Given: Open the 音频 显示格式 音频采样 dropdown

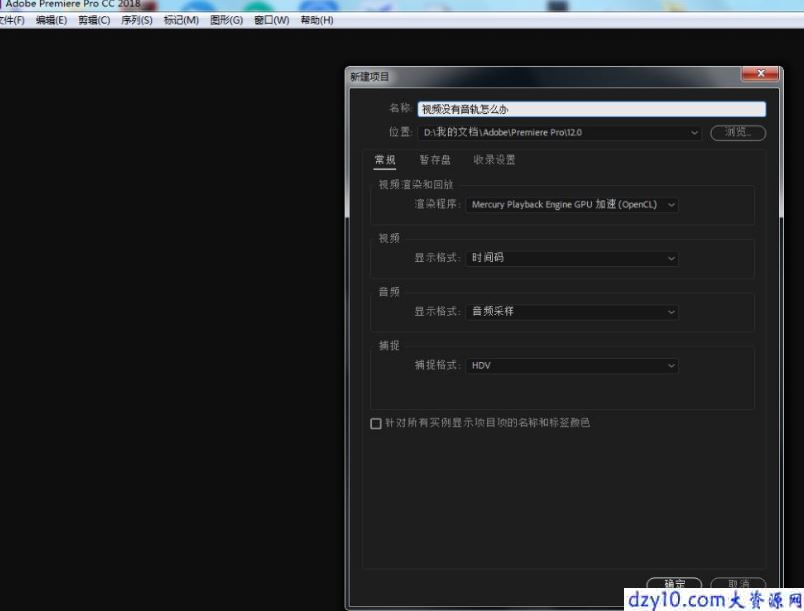Looking at the screenshot, I should 572,312.
